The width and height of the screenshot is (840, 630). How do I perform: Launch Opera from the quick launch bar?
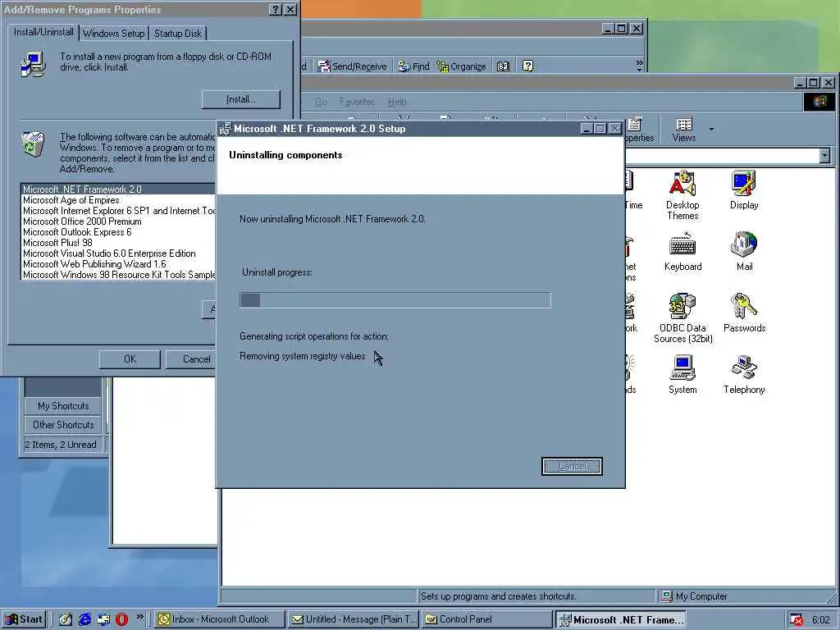tap(121, 619)
